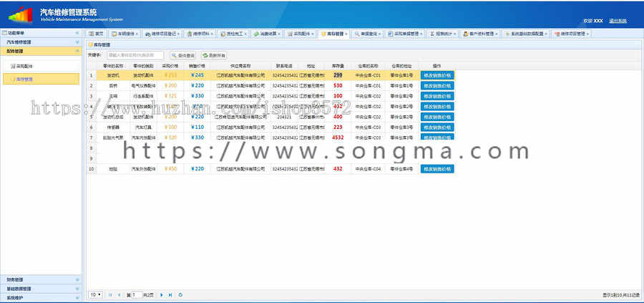The width and height of the screenshot is (644, 303).
Task: Click 修改销售价格 for row 6
Action: pos(437,127)
